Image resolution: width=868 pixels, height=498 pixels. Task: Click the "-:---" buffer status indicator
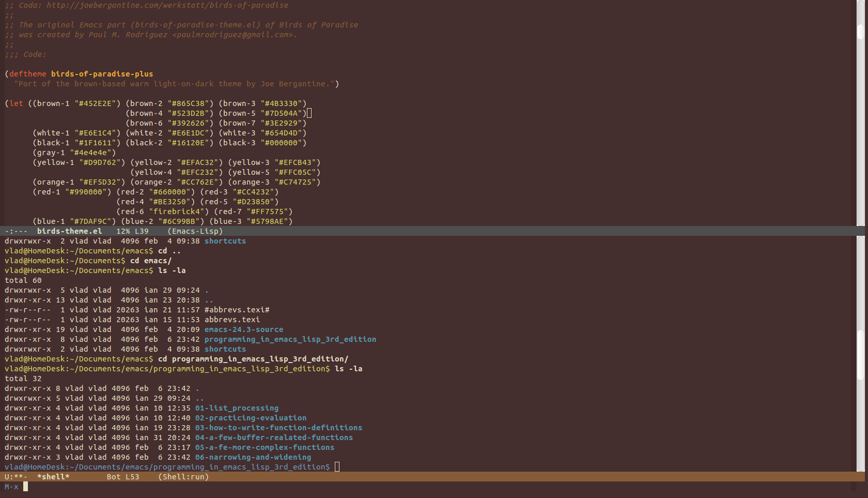pos(16,231)
